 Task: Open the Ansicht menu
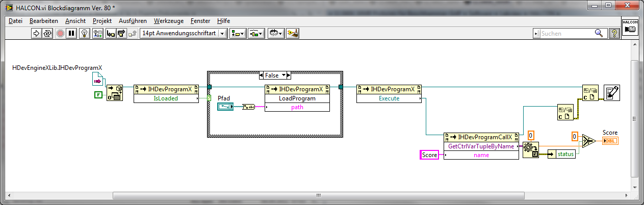pos(75,21)
